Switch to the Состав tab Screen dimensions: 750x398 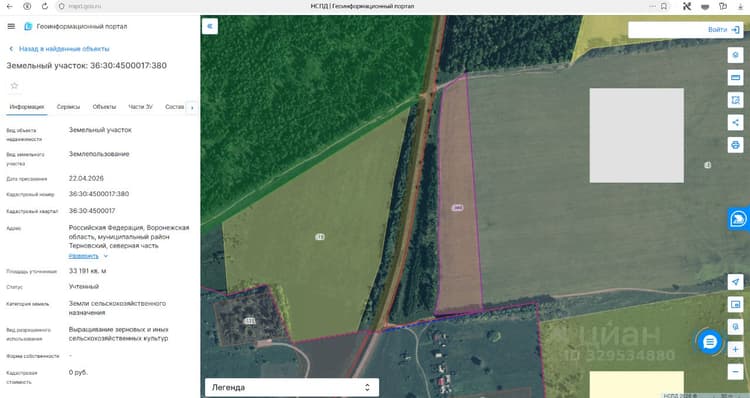(x=175, y=107)
